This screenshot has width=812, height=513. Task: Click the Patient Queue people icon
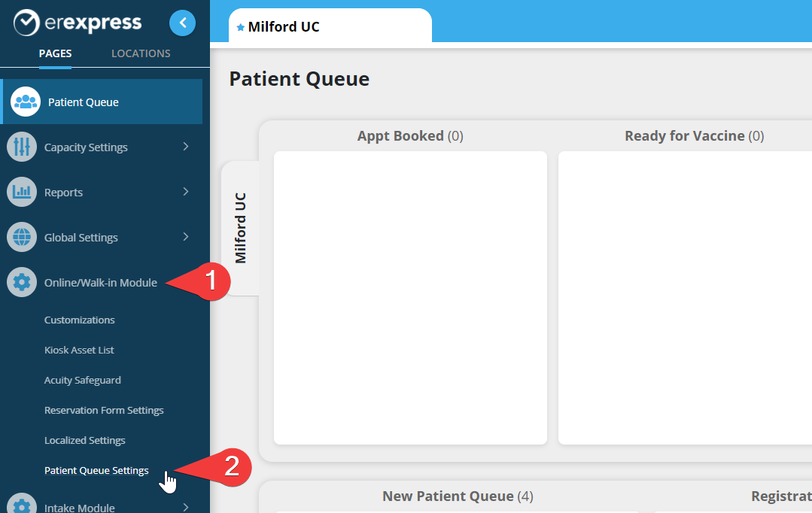[x=26, y=102]
